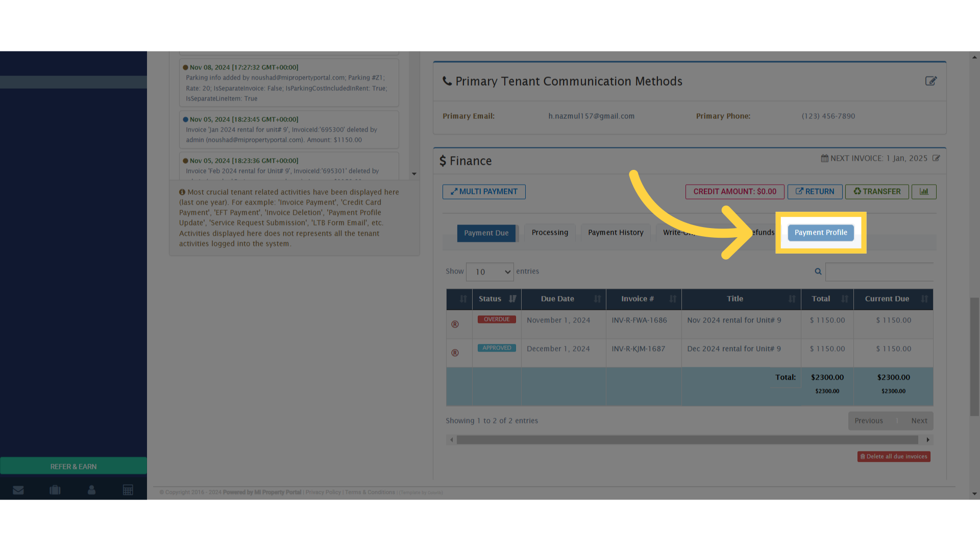Sort the table by Title column
Screen dimensions: 980x551
point(741,299)
